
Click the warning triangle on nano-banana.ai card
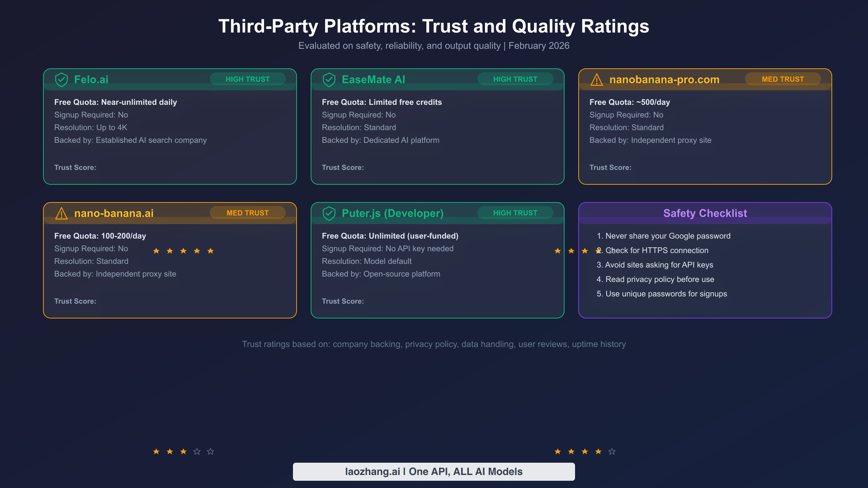pos(62,213)
